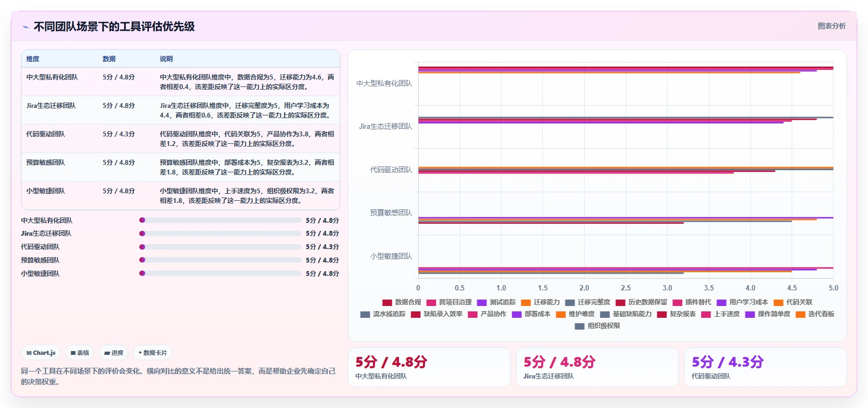
Task: Toggle 迁移完整度 legend entry
Action: [x=587, y=302]
